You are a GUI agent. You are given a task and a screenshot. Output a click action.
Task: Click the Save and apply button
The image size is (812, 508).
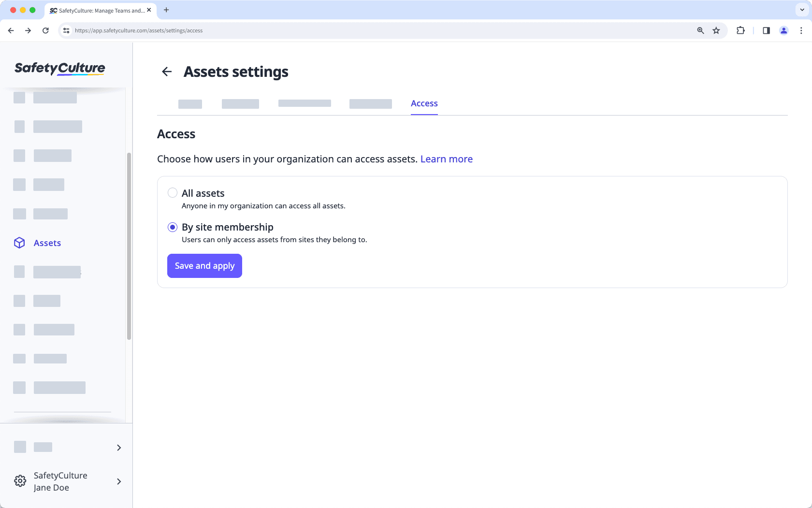click(204, 265)
